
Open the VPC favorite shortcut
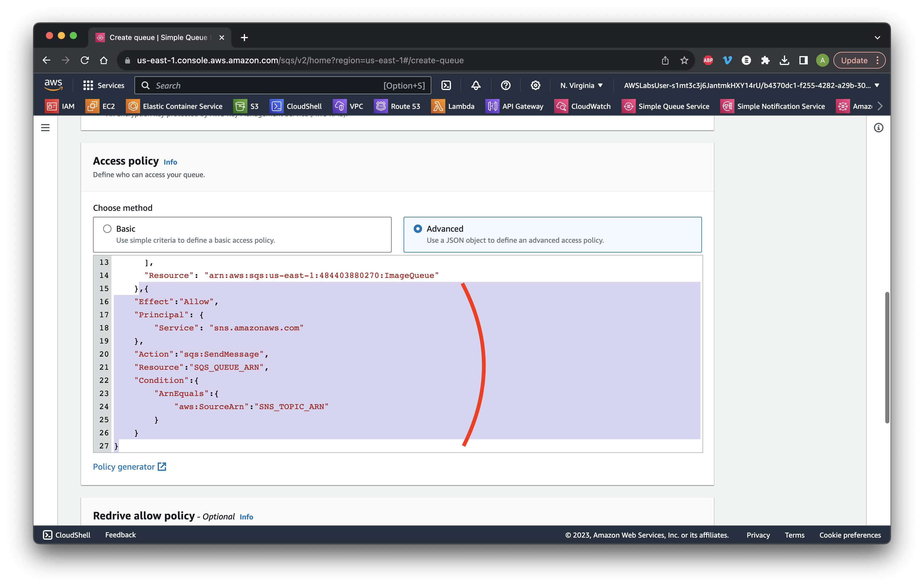[x=348, y=106]
